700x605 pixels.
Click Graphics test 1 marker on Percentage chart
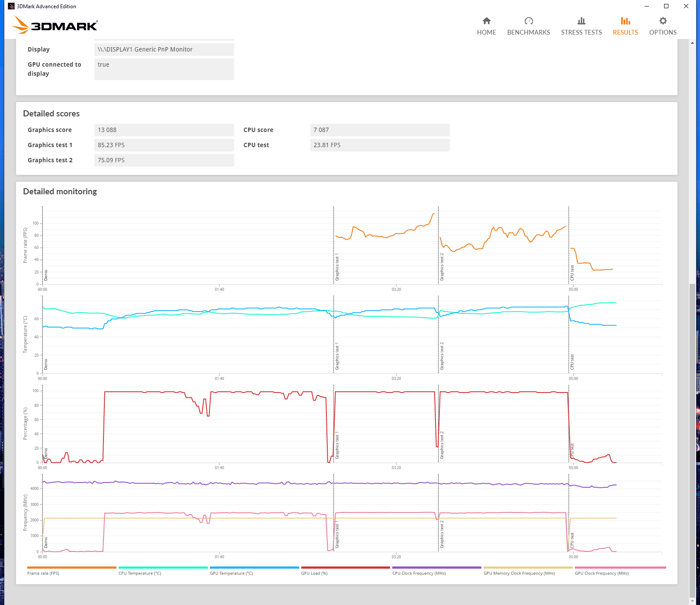point(337,446)
